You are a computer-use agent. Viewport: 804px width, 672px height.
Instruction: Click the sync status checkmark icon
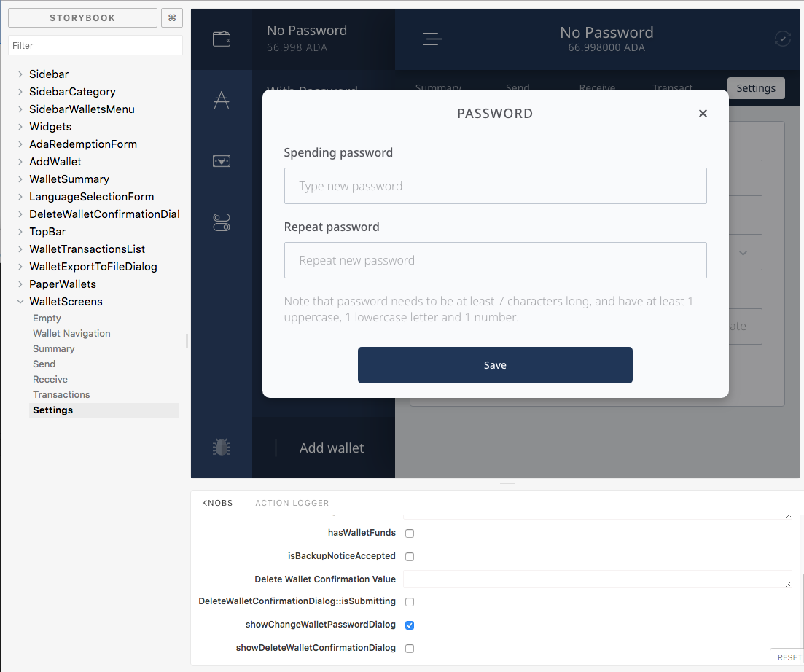click(x=782, y=39)
